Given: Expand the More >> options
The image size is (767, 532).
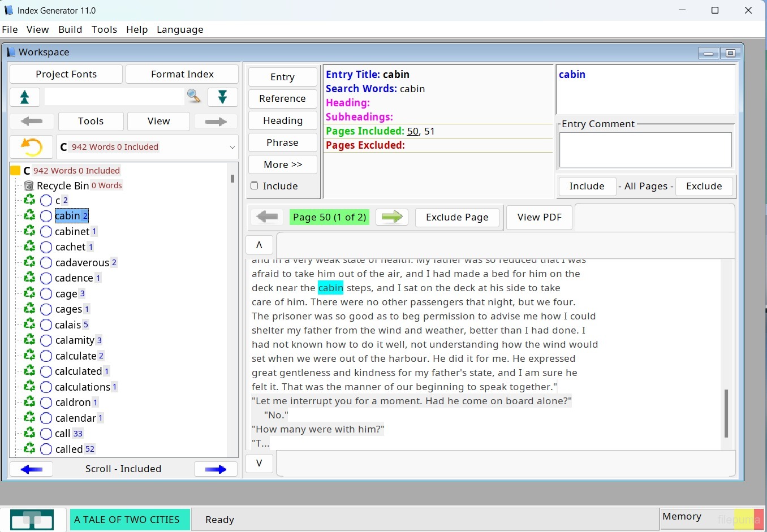Looking at the screenshot, I should 283,165.
